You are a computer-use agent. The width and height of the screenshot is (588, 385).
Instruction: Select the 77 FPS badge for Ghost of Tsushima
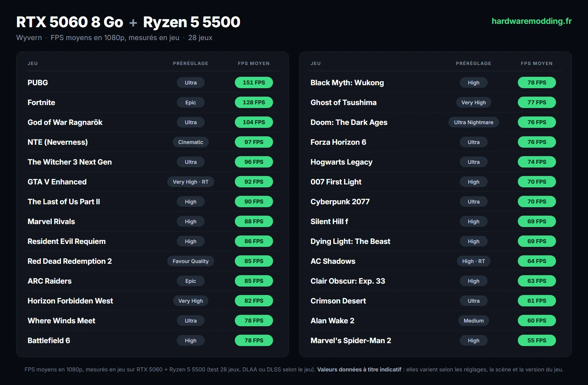click(x=537, y=102)
